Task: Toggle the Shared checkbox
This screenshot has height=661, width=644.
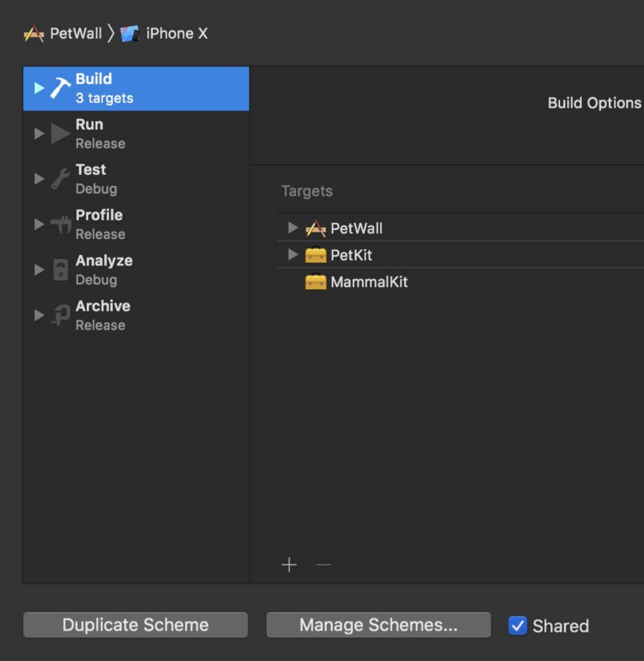Action: pyautogui.click(x=518, y=626)
